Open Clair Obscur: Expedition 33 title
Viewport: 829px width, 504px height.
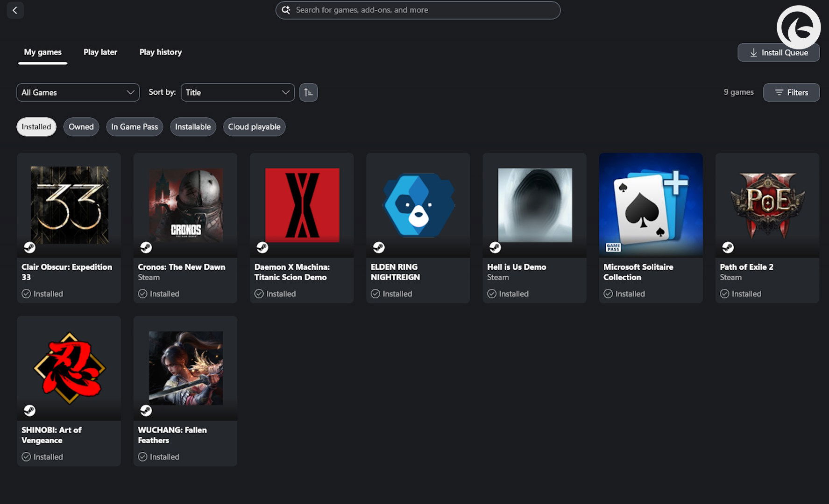click(x=67, y=272)
